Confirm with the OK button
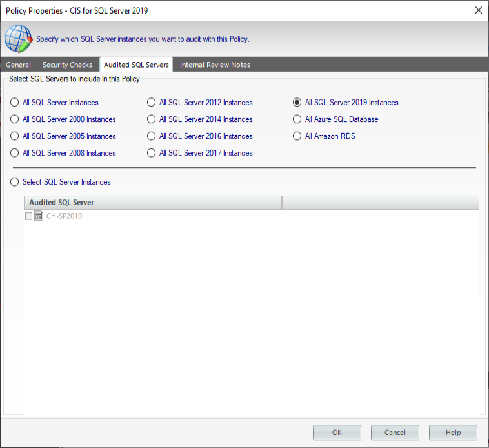489x448 pixels. pyautogui.click(x=337, y=433)
